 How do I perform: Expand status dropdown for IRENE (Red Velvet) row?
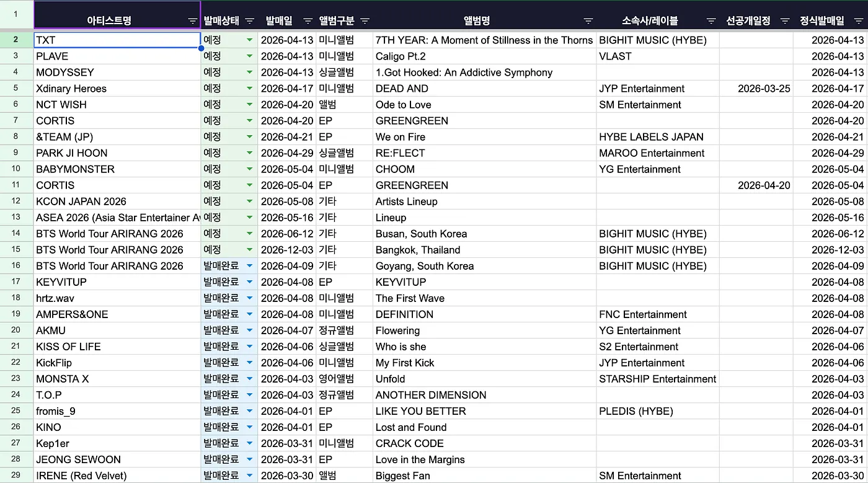point(249,476)
